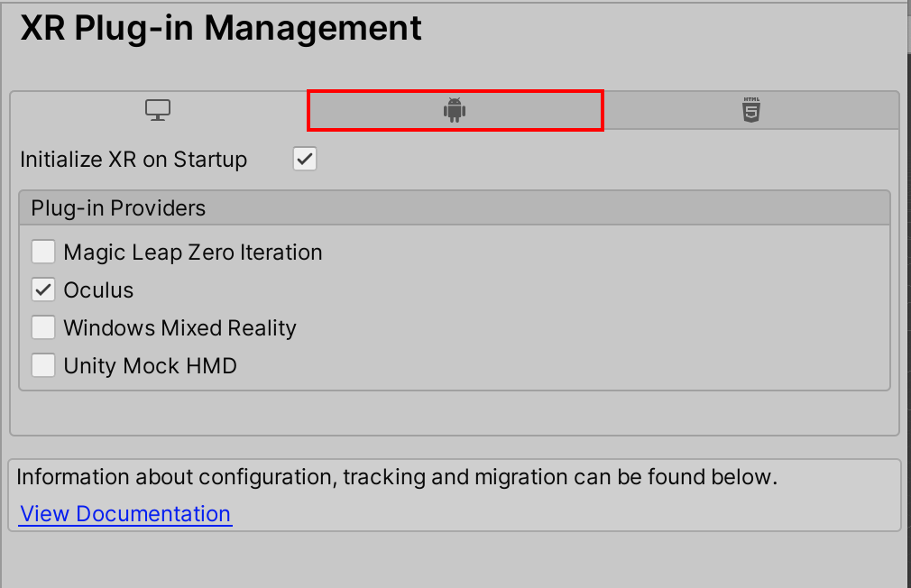Viewport: 911px width, 588px height.
Task: Disable the Oculus plug-in provider checkbox
Action: coord(43,289)
